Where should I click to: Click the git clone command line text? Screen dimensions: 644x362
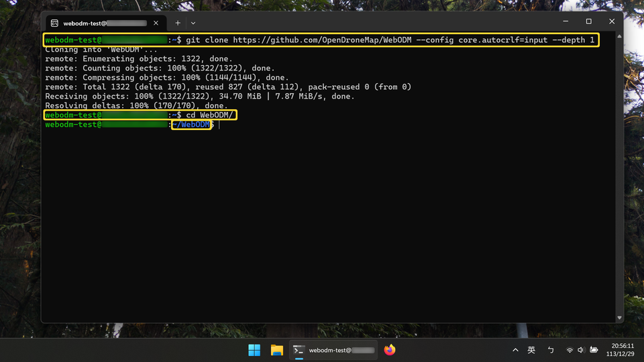[390, 40]
